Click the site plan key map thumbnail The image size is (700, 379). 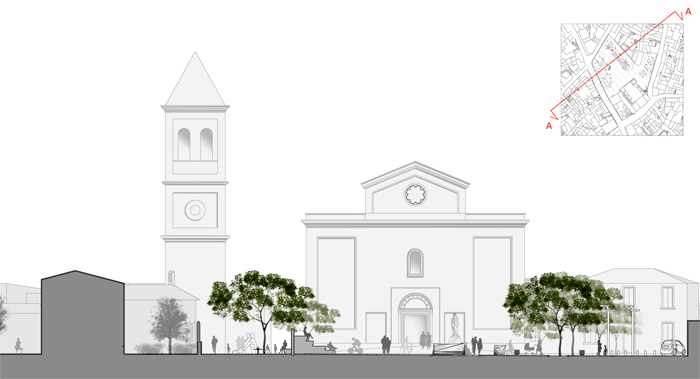pos(622,79)
